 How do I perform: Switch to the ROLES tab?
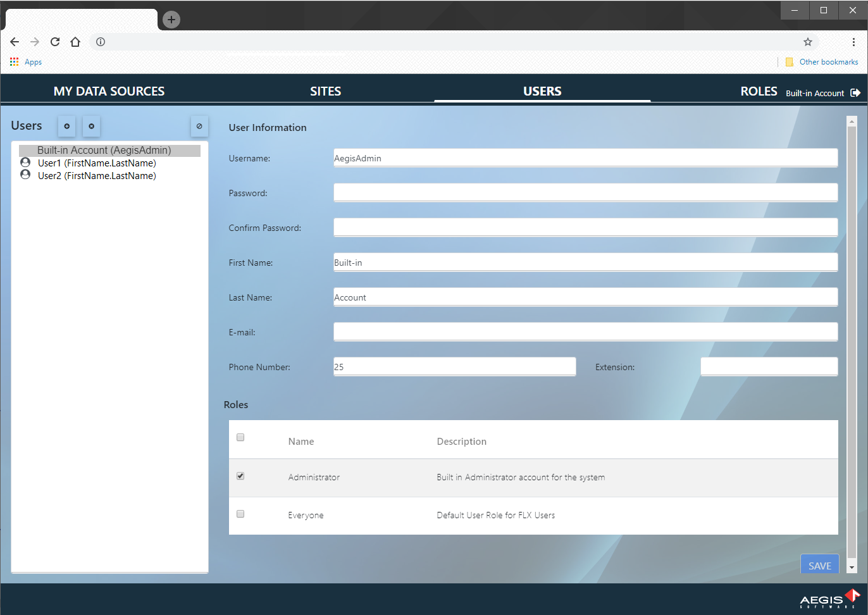tap(759, 90)
